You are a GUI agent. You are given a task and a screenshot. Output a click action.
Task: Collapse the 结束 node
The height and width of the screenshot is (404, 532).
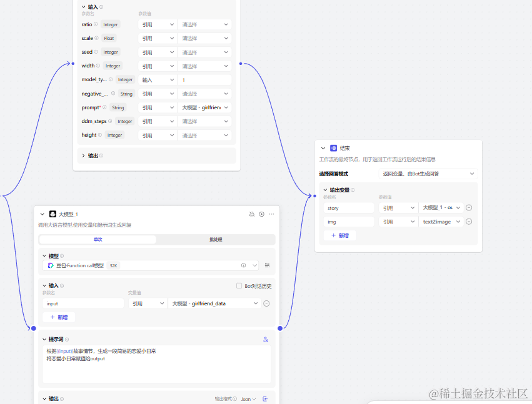tap(323, 148)
